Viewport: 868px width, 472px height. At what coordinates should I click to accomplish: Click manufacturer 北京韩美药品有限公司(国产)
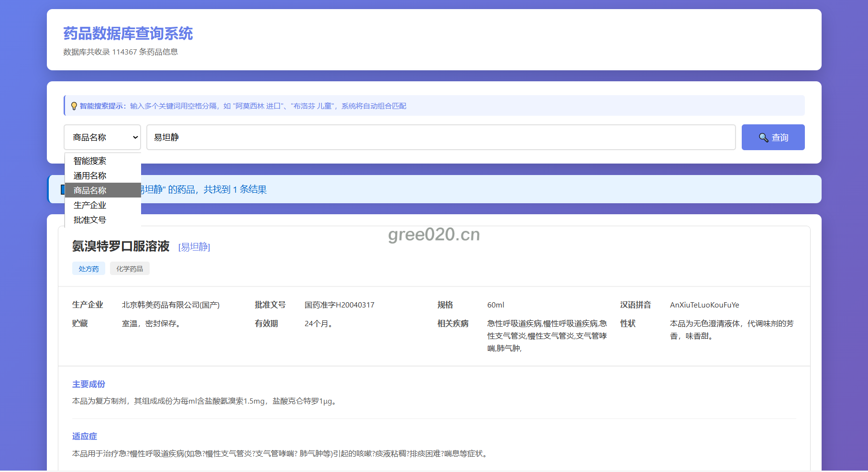[171, 305]
